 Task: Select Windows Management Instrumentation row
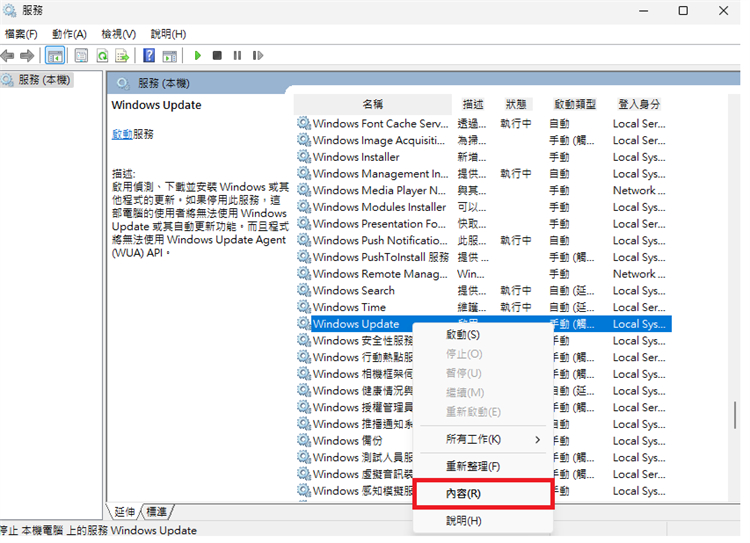click(x=484, y=174)
